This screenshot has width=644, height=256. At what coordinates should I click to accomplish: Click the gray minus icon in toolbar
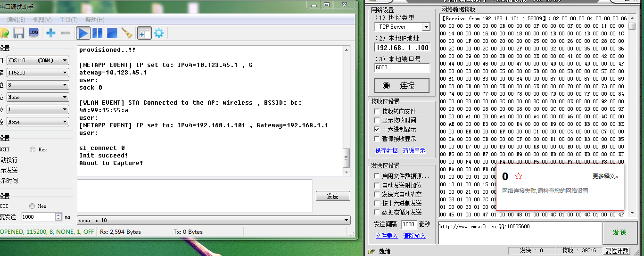66,33
